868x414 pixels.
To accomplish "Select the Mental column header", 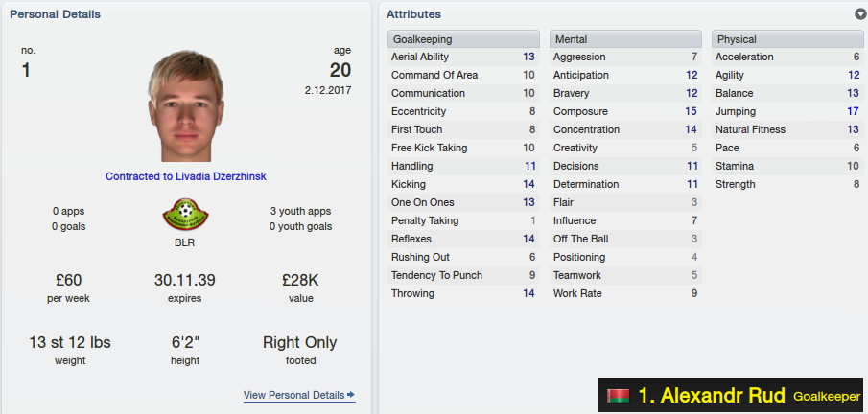I will (x=625, y=39).
